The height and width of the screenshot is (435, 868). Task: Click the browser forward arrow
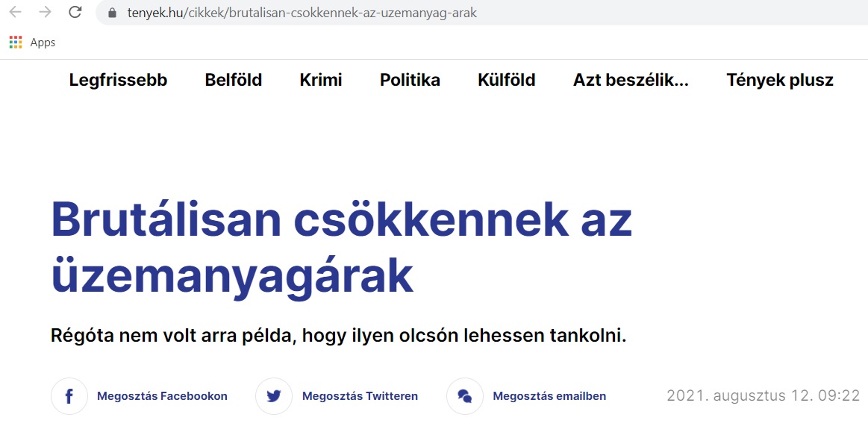[x=46, y=13]
